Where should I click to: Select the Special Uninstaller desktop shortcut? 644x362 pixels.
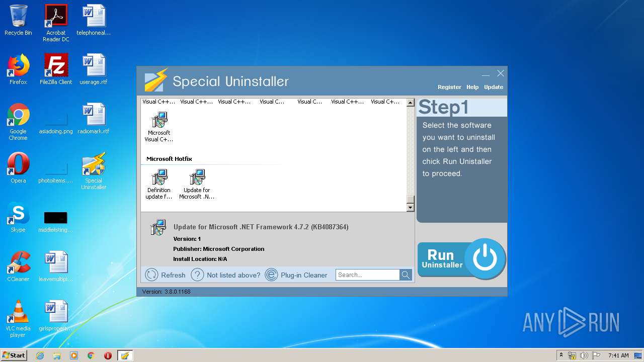coord(94,171)
